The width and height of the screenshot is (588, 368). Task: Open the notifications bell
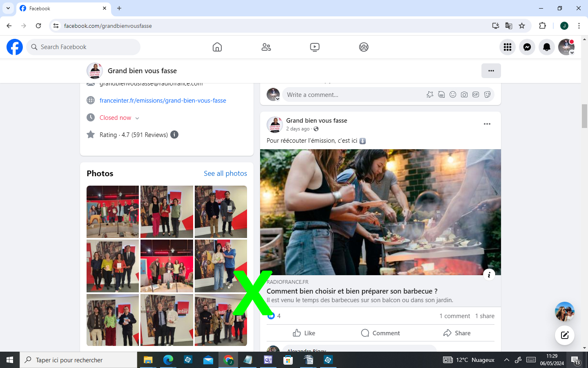pos(547,47)
